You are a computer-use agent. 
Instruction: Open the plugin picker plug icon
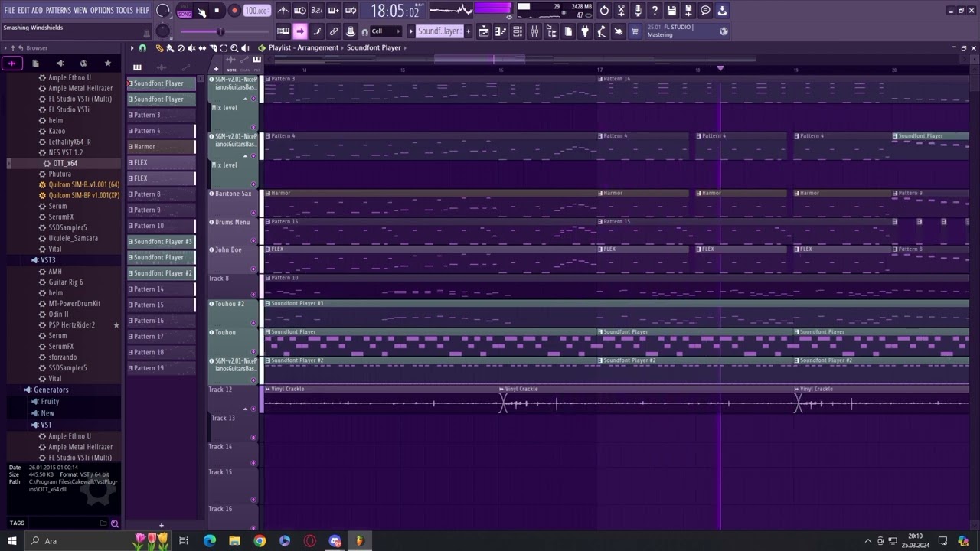click(x=585, y=31)
